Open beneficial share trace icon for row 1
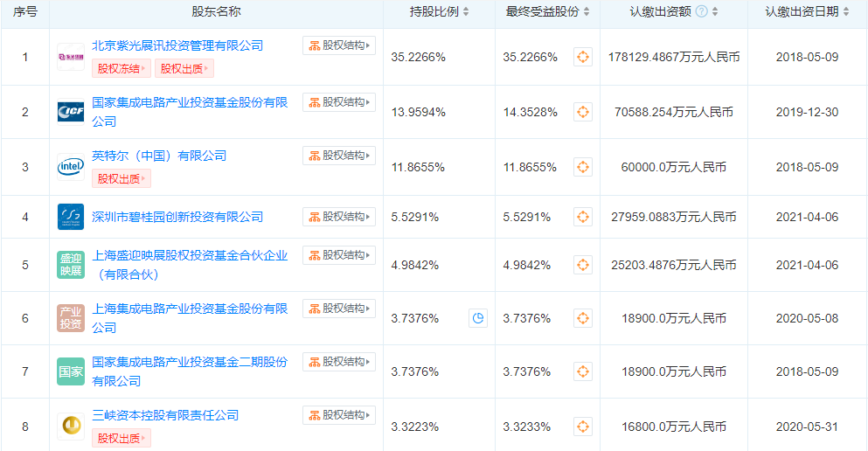868x451 pixels. tap(583, 58)
